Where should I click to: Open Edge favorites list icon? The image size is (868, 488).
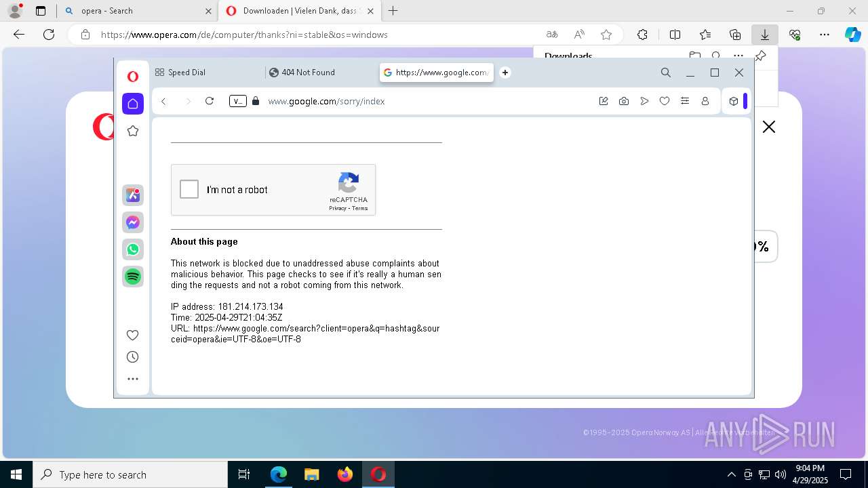pos(705,35)
